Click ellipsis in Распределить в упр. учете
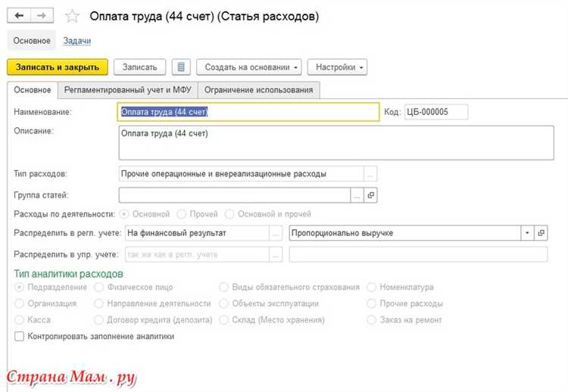 tap(276, 254)
